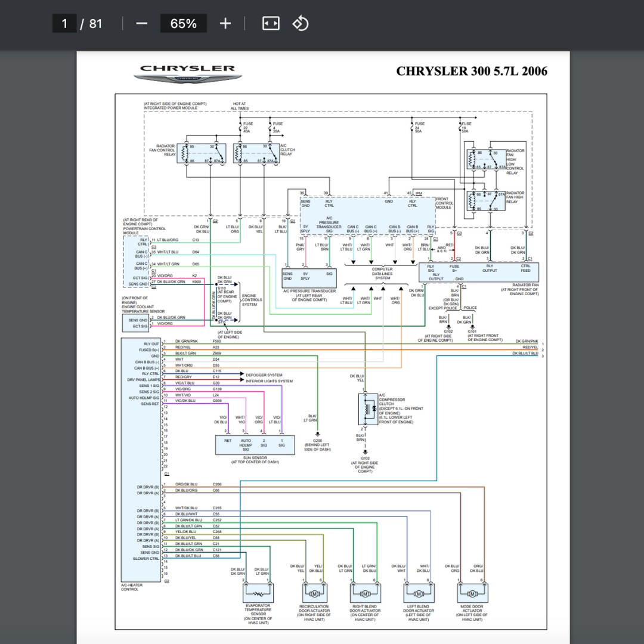Select the left blend door actuator symbol

[419, 593]
